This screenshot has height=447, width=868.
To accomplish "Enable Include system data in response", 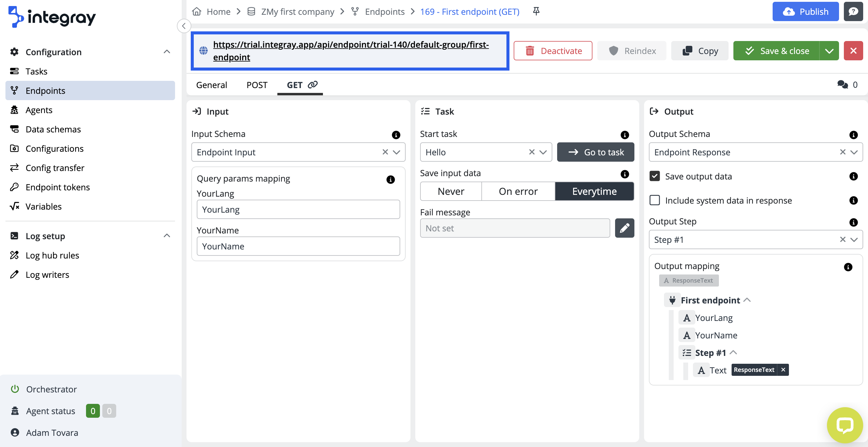I will point(654,200).
